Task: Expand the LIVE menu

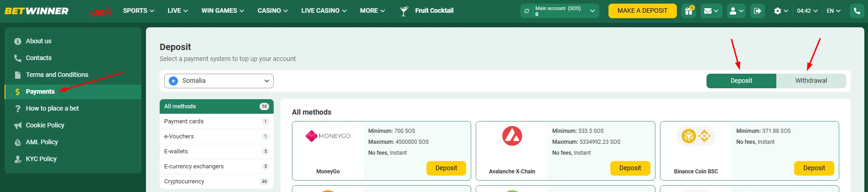Action: click(177, 10)
